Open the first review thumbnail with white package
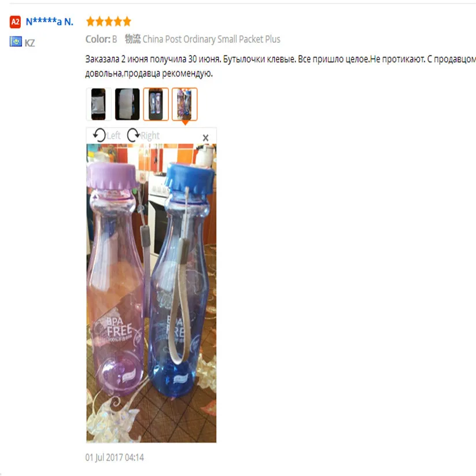Viewport: 476px width, 476px height. point(98,104)
